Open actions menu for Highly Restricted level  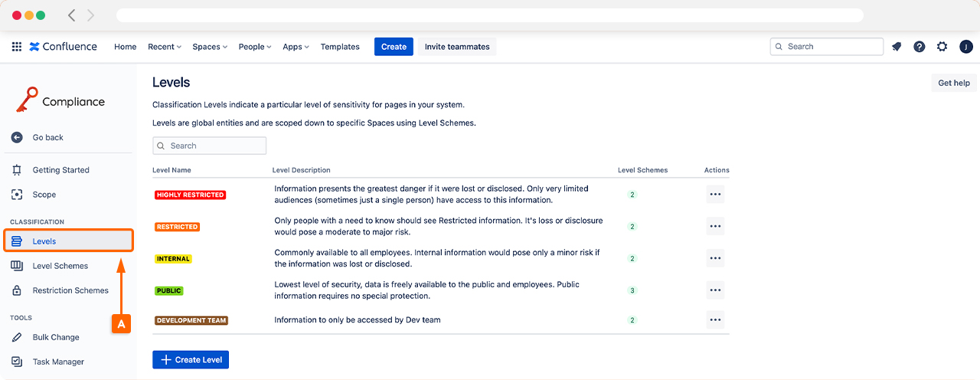(715, 195)
